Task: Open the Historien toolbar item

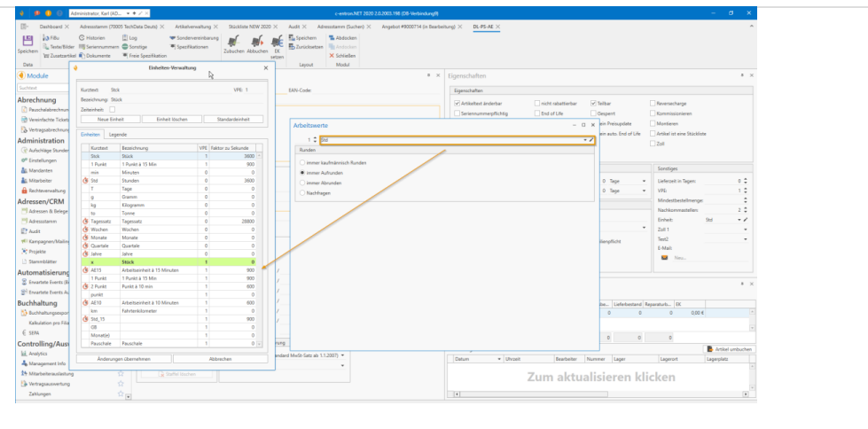Action: click(x=94, y=38)
